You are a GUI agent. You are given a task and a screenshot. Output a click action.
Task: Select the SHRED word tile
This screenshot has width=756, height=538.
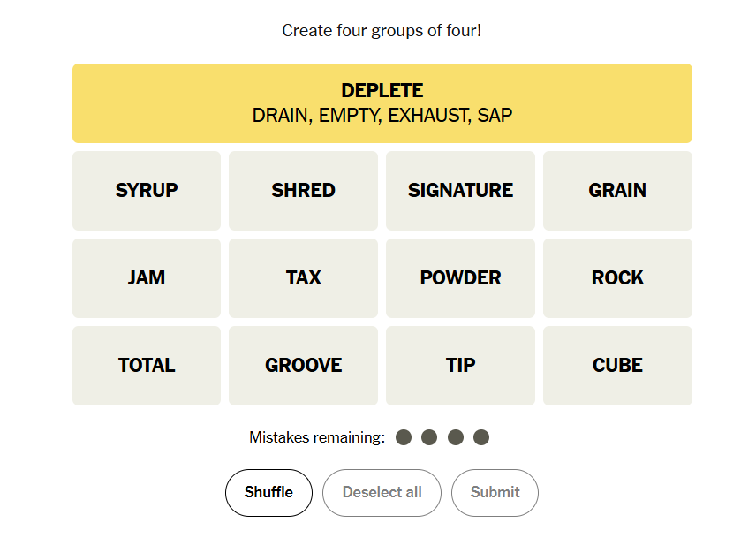click(x=303, y=191)
